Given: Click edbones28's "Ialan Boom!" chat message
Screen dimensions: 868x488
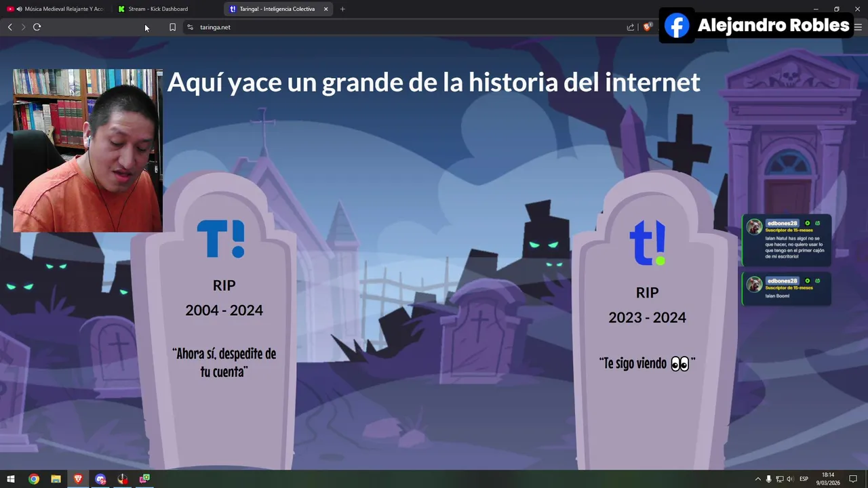Looking at the screenshot, I should coord(787,289).
